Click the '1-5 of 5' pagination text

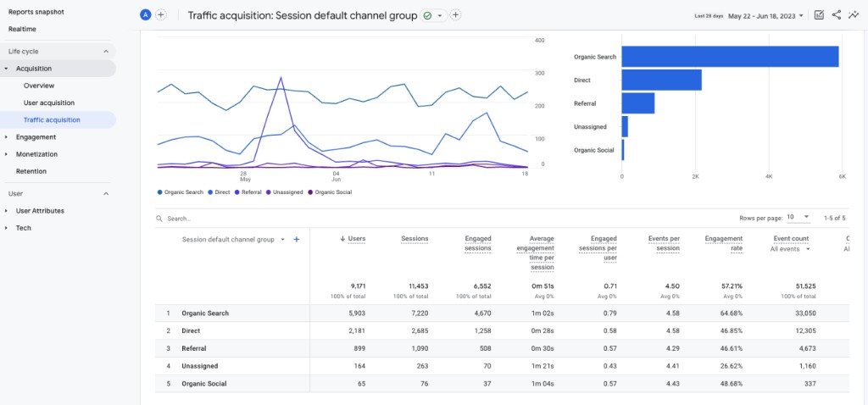click(x=835, y=218)
